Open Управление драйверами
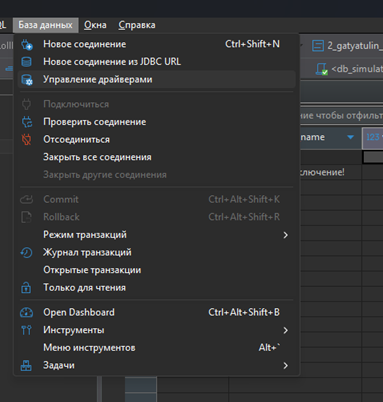383x402 pixels. [157, 79]
